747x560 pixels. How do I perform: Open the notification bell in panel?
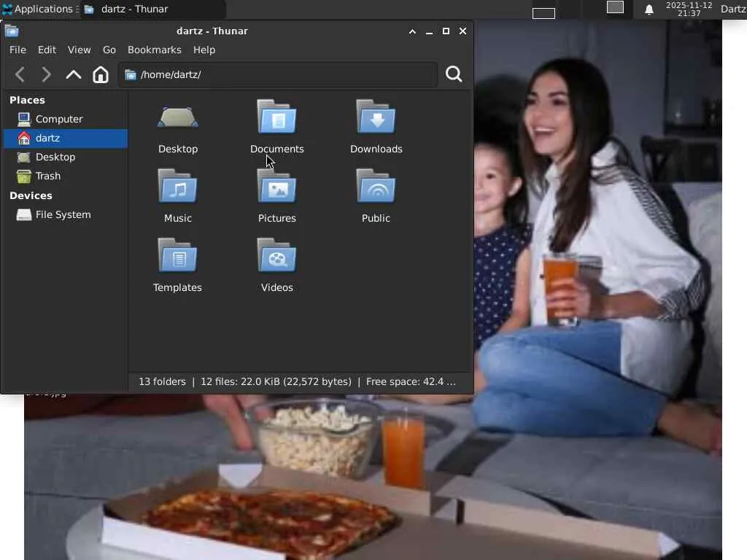point(649,9)
